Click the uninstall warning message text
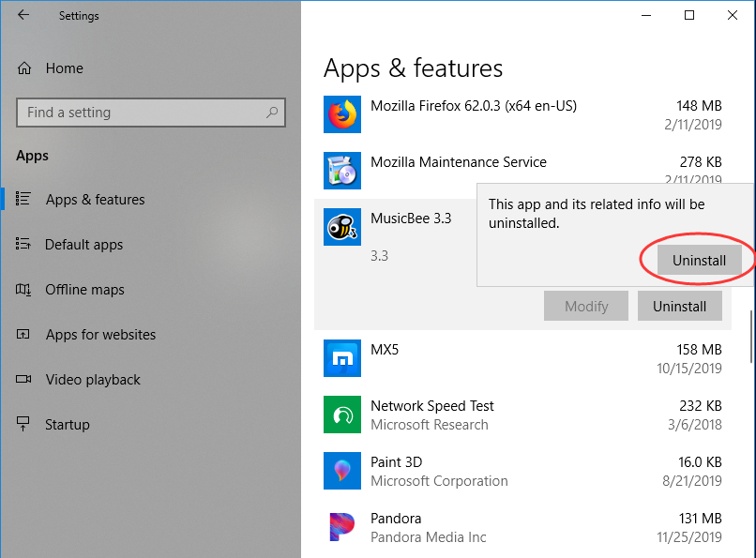 pos(597,214)
